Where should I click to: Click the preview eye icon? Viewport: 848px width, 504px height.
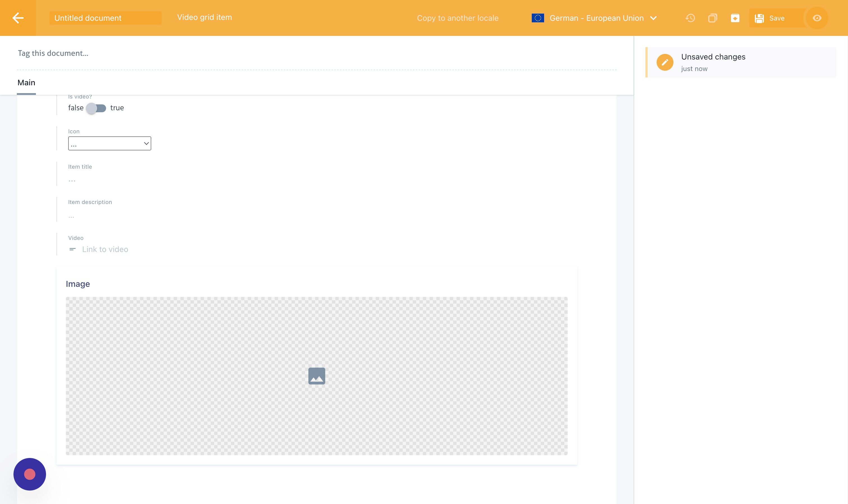pos(817,18)
